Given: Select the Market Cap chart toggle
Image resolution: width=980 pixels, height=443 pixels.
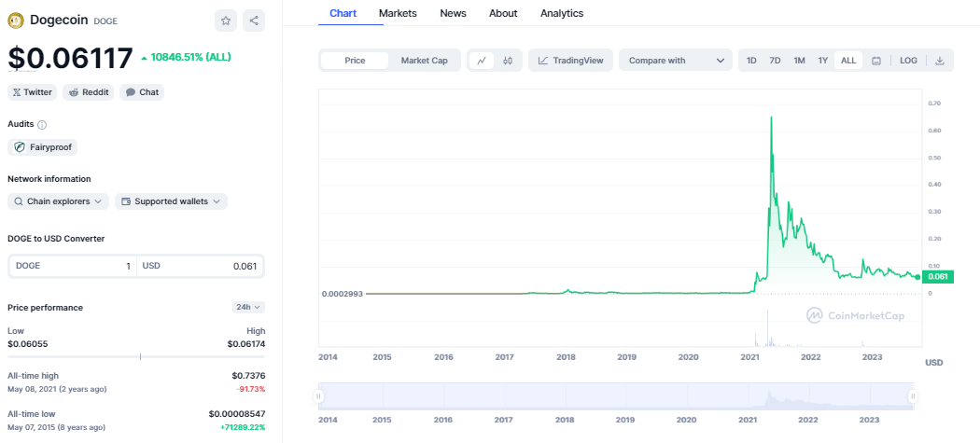Looking at the screenshot, I should (425, 61).
